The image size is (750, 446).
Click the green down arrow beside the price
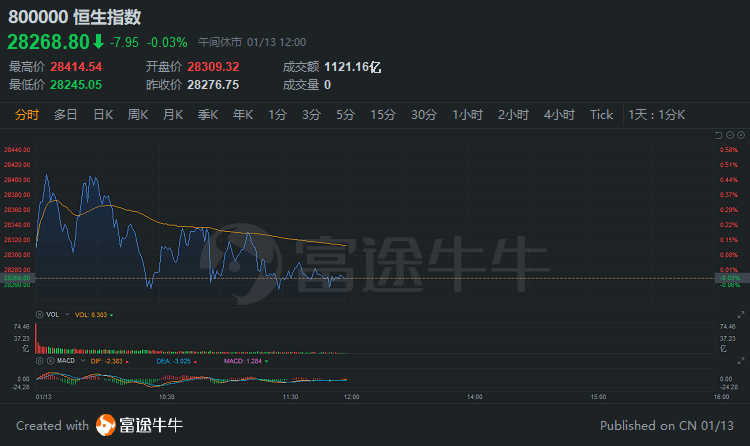coord(99,42)
